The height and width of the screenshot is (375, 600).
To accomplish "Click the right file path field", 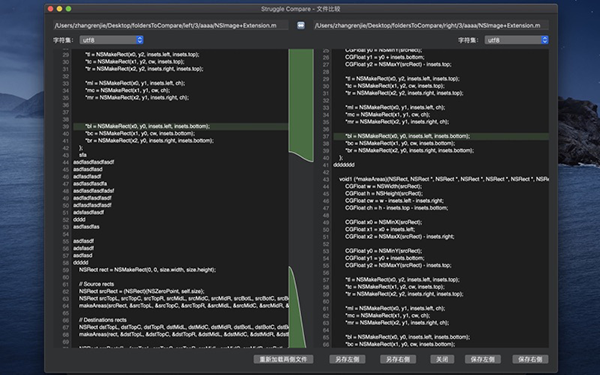I will (x=431, y=26).
